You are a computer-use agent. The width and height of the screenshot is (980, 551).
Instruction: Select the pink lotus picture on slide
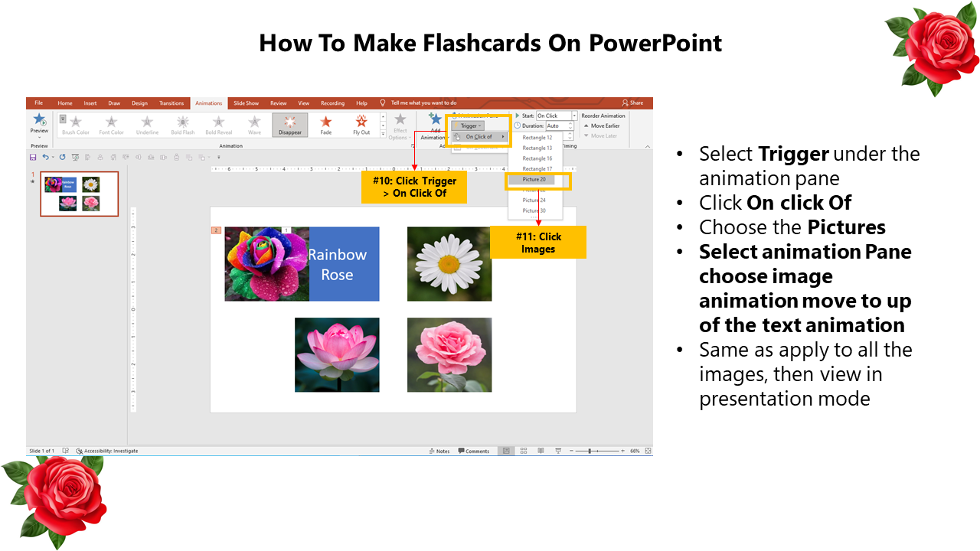[x=337, y=354]
